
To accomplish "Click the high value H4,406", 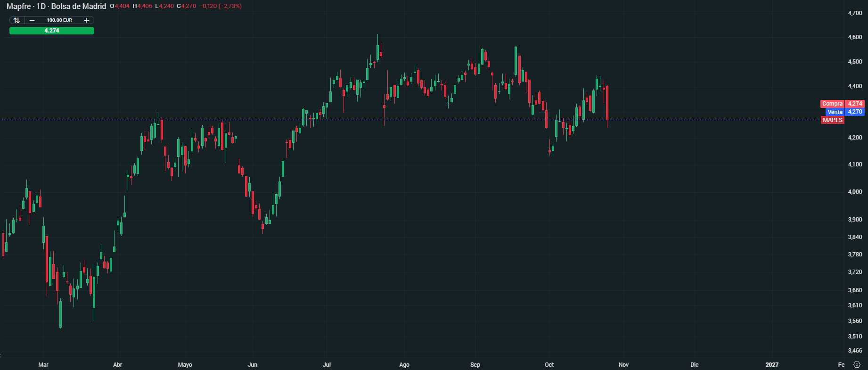I will coord(142,6).
